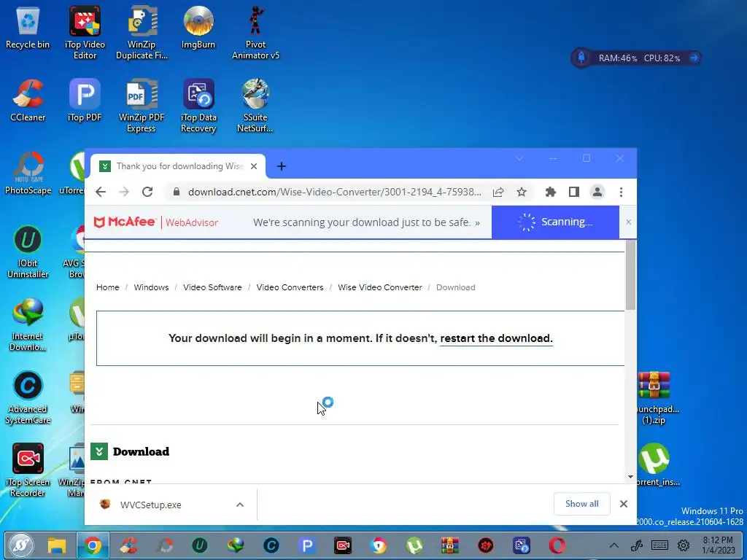The height and width of the screenshot is (560, 747).
Task: Click 'restart the download' link
Action: click(x=496, y=338)
